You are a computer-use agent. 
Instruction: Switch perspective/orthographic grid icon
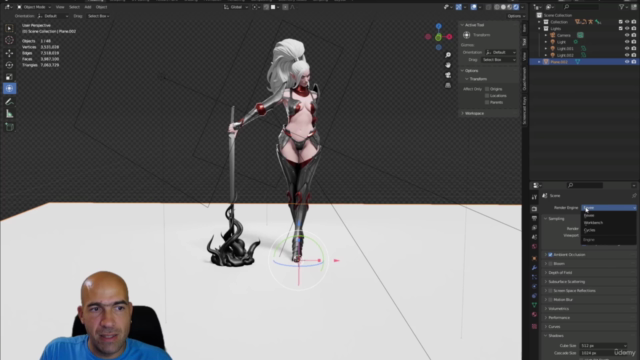point(448,85)
